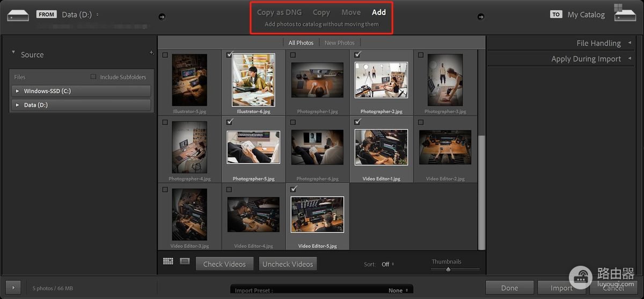Check the Video Editor-2.jpg checkbox
This screenshot has height=299, width=644.
(421, 122)
